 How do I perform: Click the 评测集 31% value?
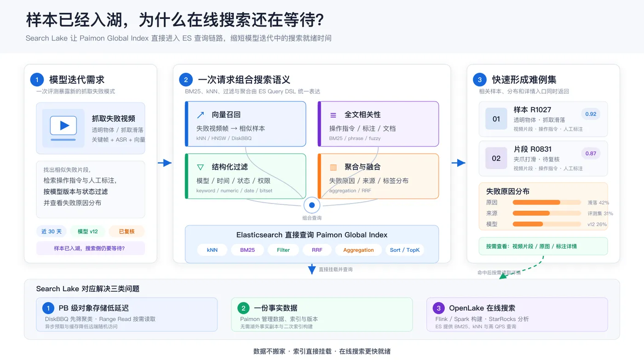[x=600, y=213]
